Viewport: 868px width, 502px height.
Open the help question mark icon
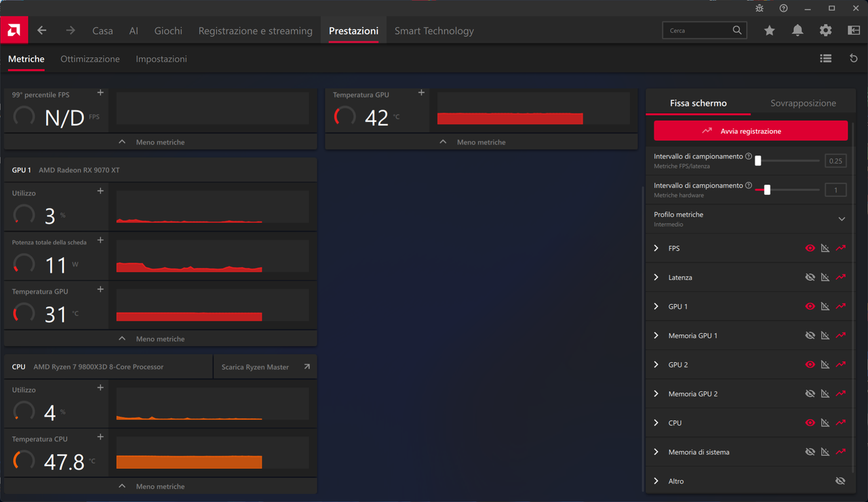(x=784, y=8)
